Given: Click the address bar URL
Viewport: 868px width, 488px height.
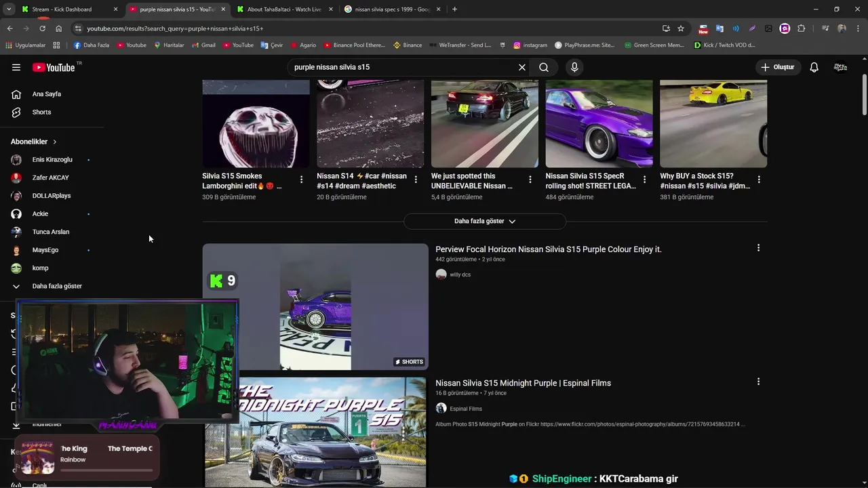Looking at the screenshot, I should coord(175,28).
